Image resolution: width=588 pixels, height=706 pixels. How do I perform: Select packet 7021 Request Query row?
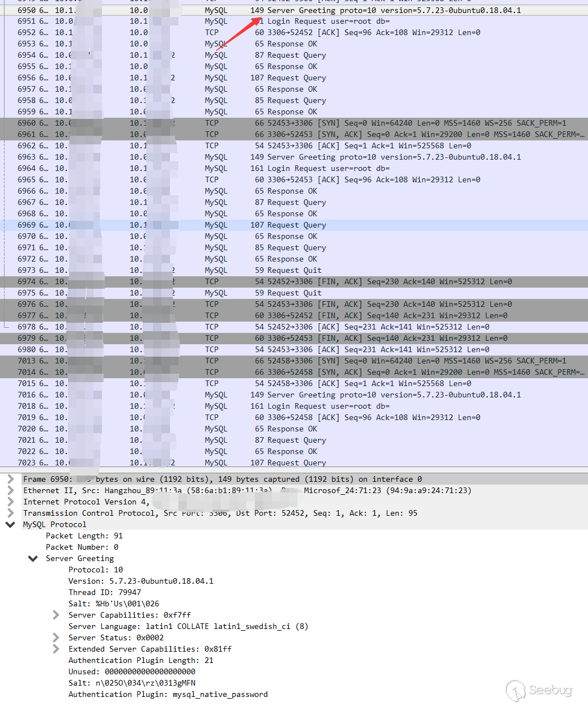(294, 440)
